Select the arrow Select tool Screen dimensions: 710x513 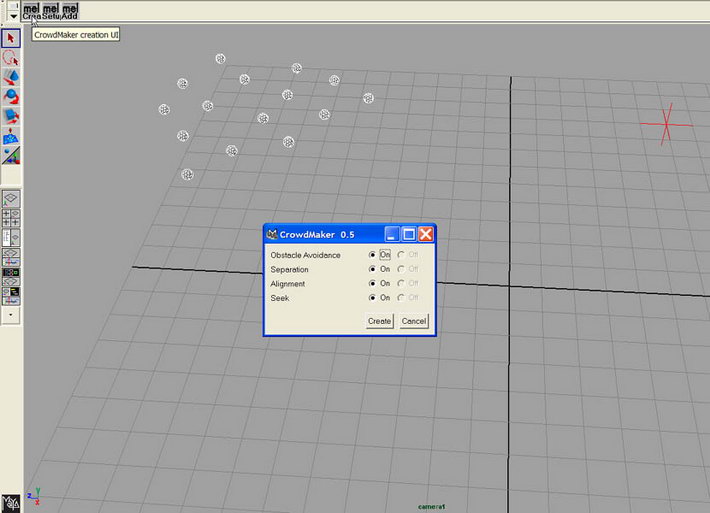click(x=12, y=38)
